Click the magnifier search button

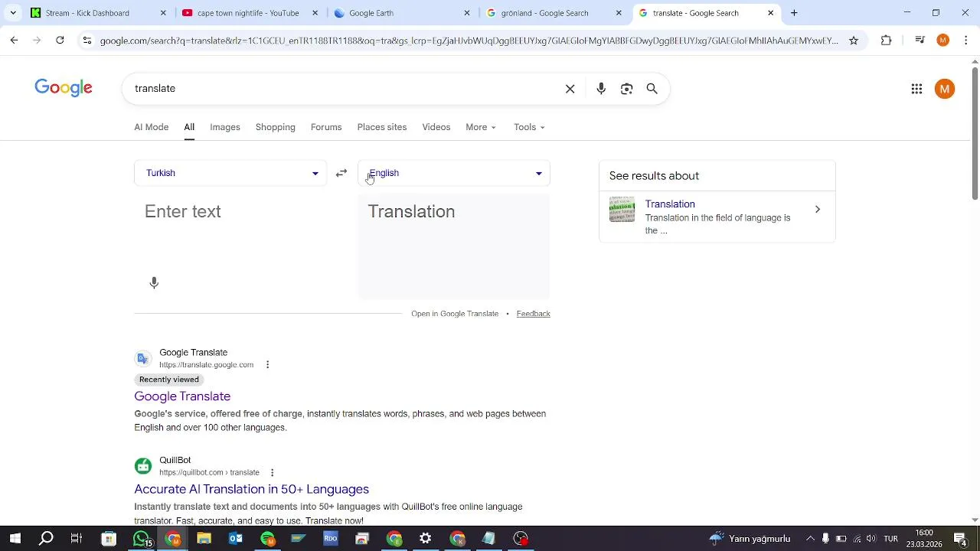[652, 89]
